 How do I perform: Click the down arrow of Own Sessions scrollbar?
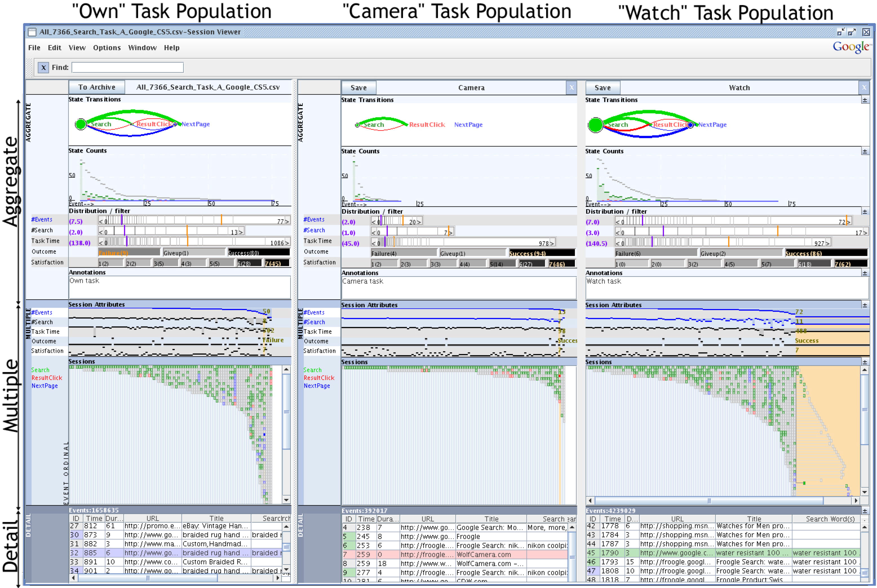286,499
